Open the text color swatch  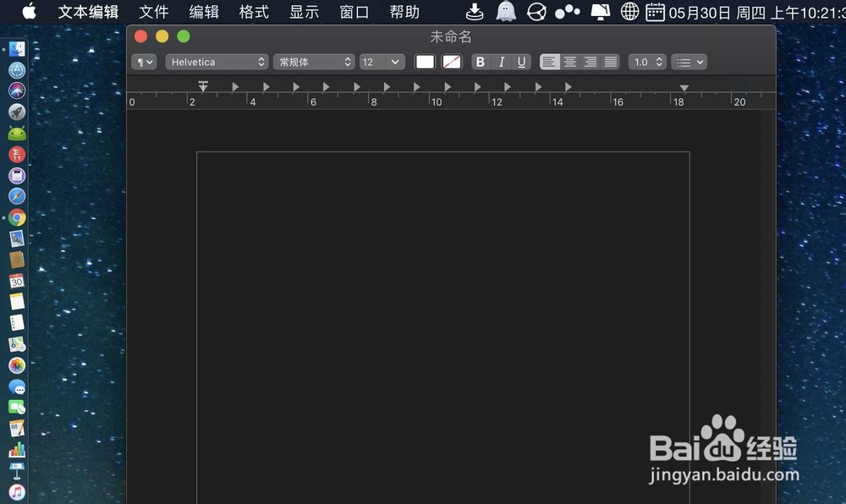pos(425,62)
